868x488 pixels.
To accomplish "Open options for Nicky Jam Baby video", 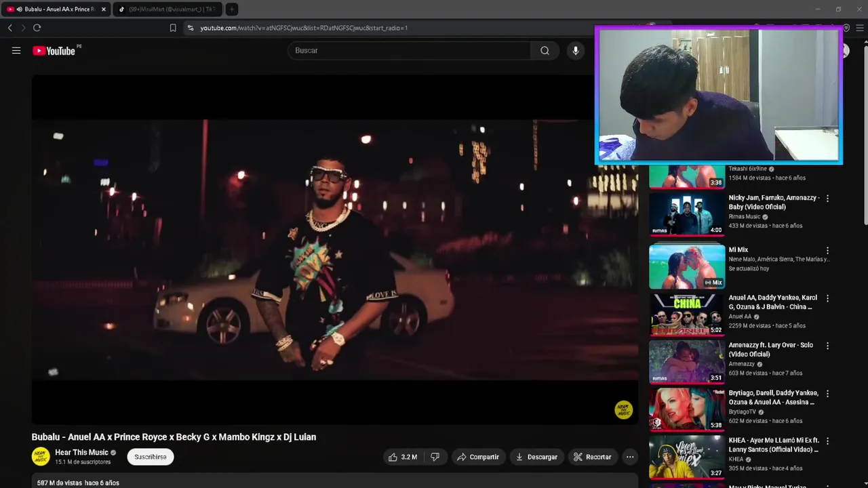I will (x=827, y=199).
